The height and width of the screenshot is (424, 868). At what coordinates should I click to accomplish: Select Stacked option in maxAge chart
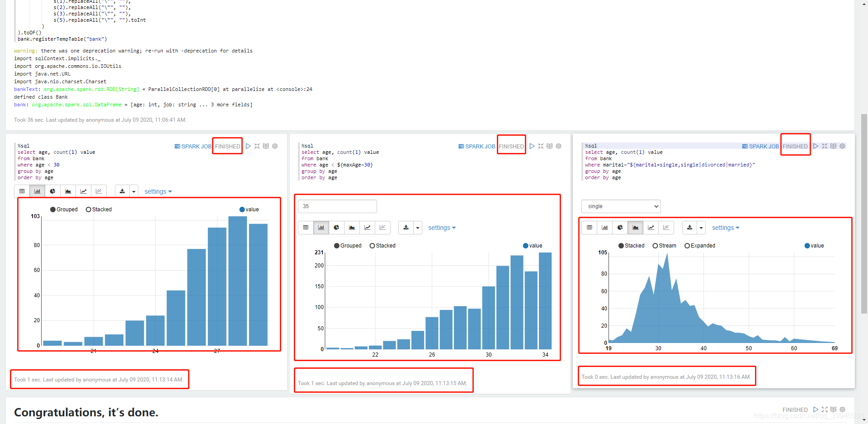pos(382,246)
